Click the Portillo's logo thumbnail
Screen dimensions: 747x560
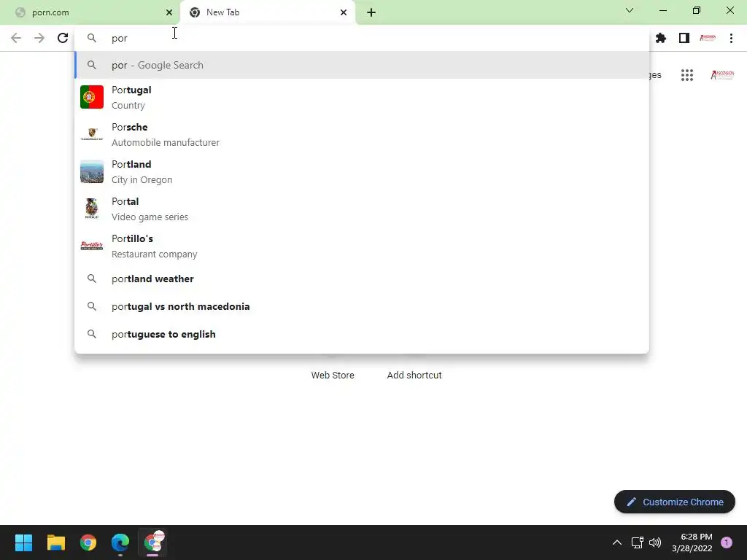(x=92, y=246)
